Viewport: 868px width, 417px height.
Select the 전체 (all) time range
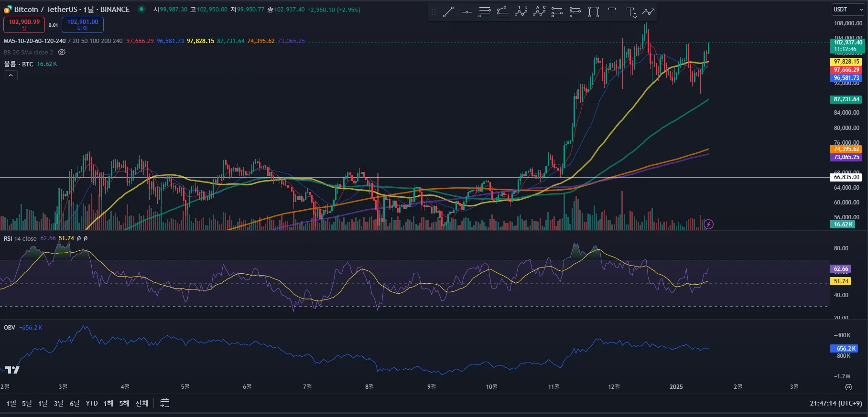(141, 404)
